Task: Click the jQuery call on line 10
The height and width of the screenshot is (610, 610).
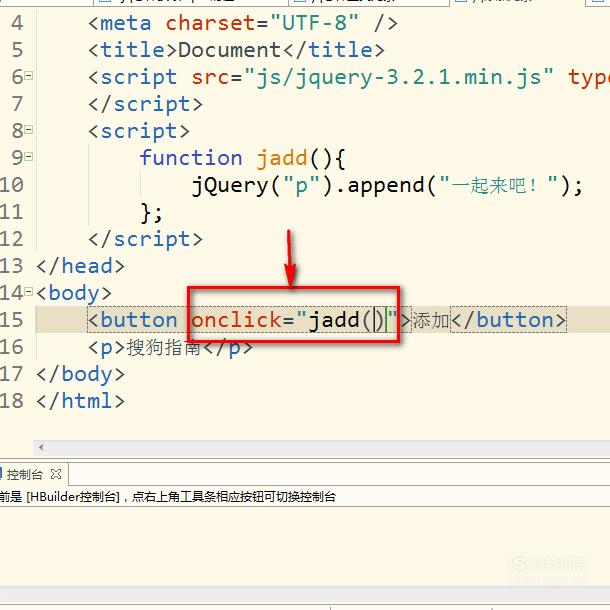Action: coord(230,186)
